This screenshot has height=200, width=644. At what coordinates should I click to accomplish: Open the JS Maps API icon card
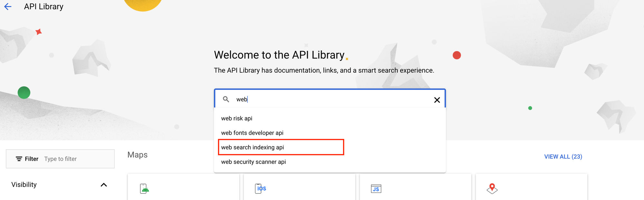click(x=376, y=189)
